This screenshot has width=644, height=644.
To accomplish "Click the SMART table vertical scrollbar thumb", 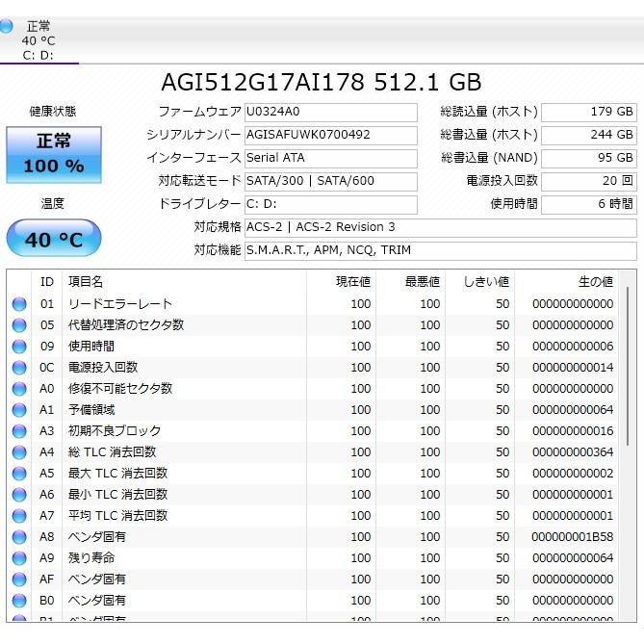I will (x=628, y=367).
